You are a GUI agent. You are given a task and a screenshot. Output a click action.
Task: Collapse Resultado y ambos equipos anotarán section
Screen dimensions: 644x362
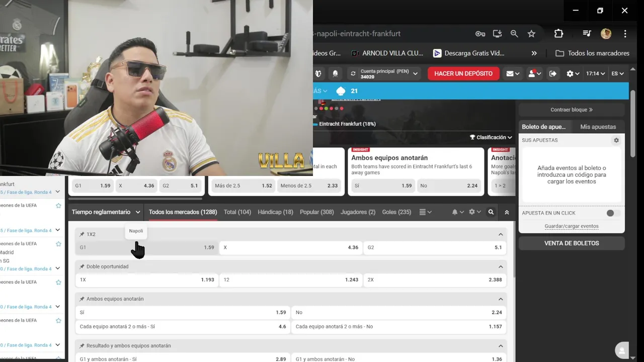tap(501, 346)
